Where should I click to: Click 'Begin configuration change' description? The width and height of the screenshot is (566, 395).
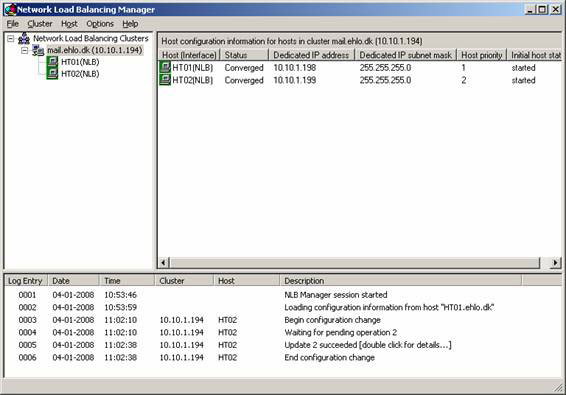coord(332,320)
